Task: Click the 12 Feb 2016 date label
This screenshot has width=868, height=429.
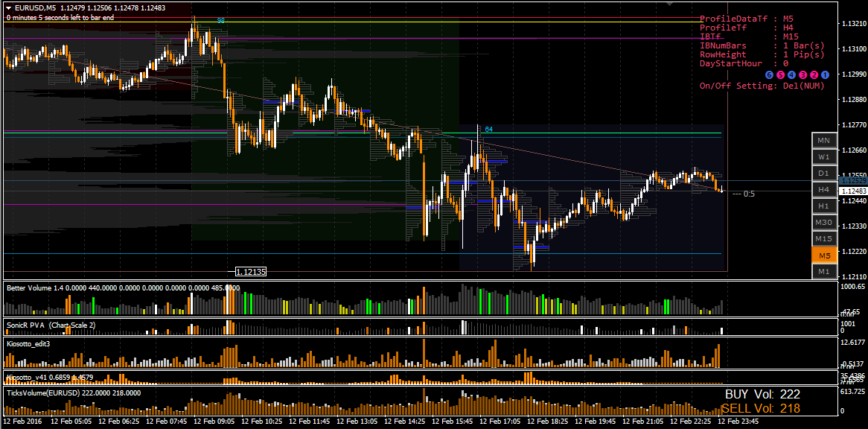Action: pyautogui.click(x=22, y=422)
